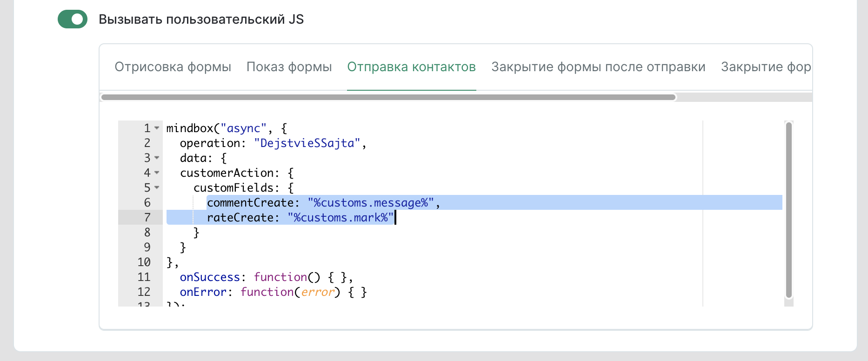Open the cut-off Закрытие фор tab

[x=766, y=67]
